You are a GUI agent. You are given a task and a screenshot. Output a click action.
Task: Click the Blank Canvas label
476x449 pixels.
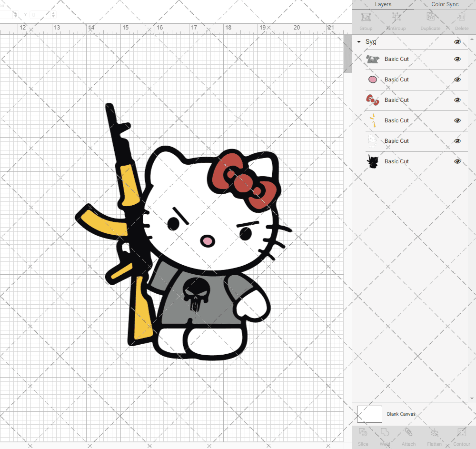pyautogui.click(x=401, y=414)
